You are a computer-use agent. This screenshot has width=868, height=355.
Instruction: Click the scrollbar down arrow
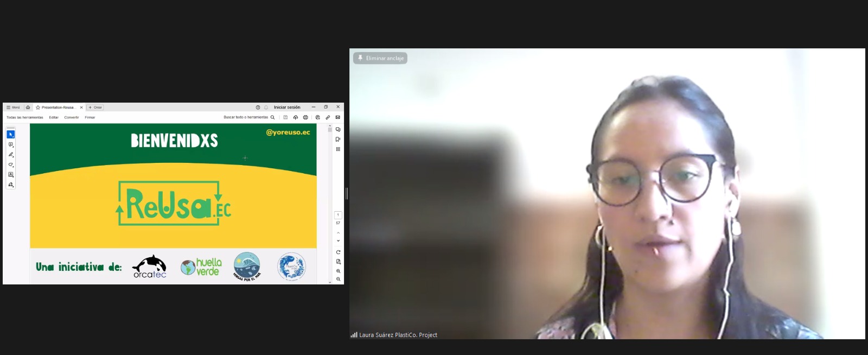tap(330, 282)
